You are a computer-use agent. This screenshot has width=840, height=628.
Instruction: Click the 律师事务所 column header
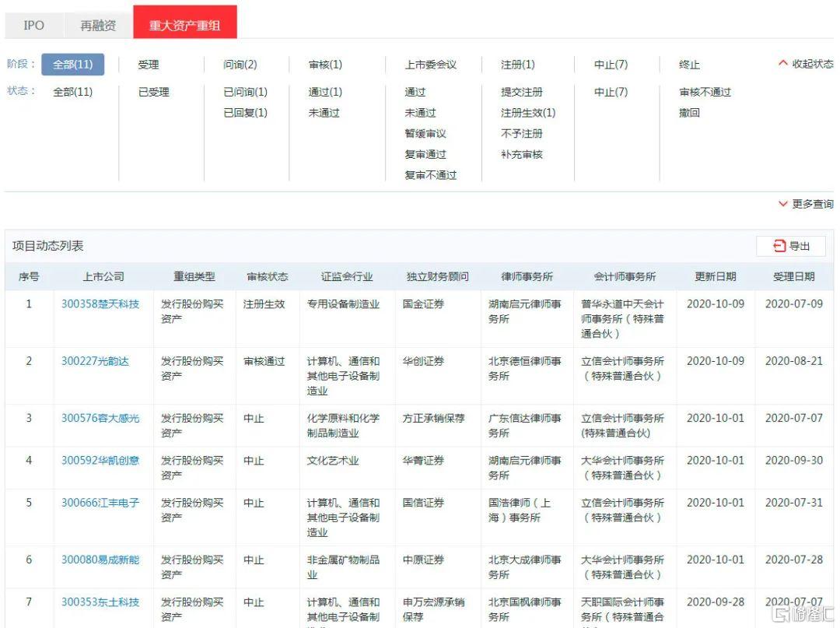pyautogui.click(x=527, y=276)
